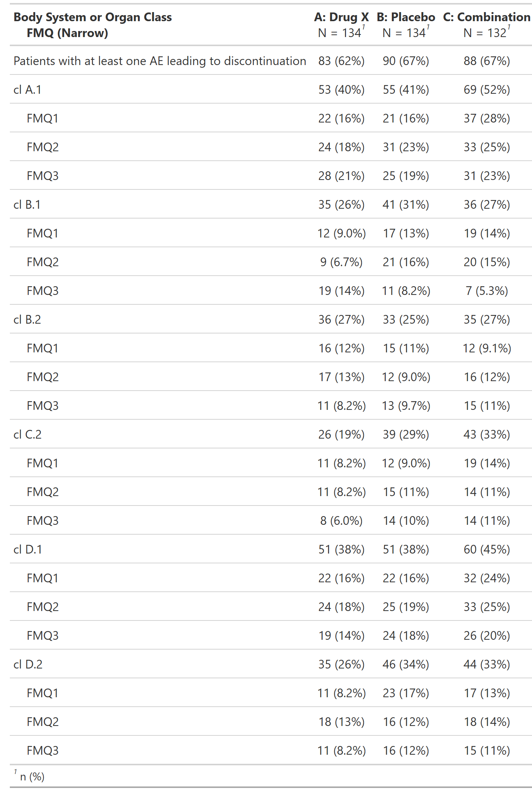The height and width of the screenshot is (791, 532).
Task: Click the 9 (6.7%) cell under Drug X
Action: click(x=341, y=262)
